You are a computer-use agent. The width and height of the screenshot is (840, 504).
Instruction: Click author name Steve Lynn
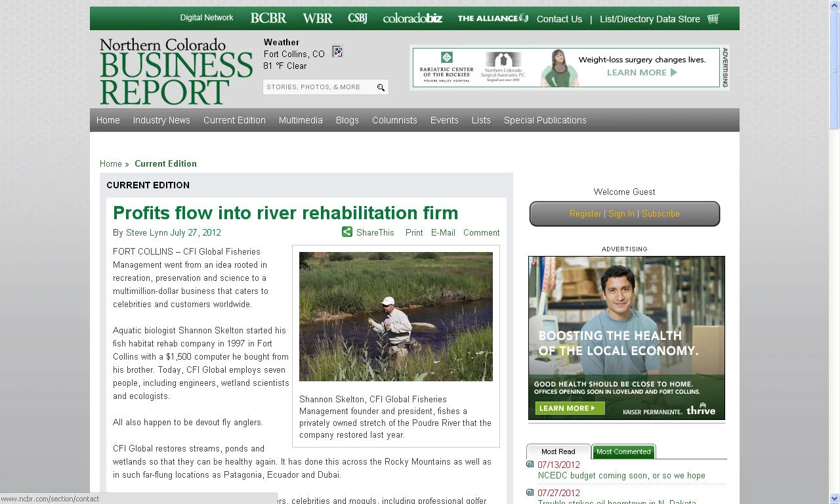[x=147, y=232]
